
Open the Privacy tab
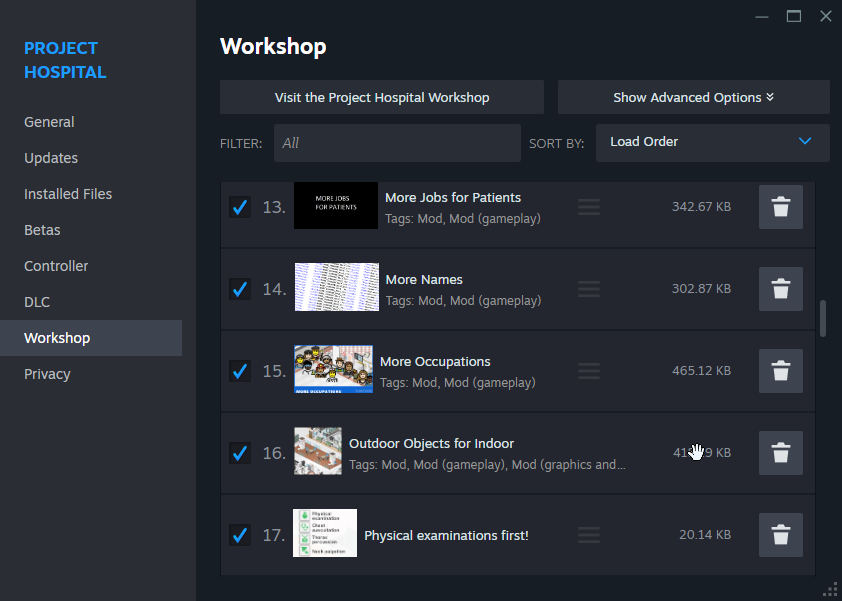coord(47,374)
